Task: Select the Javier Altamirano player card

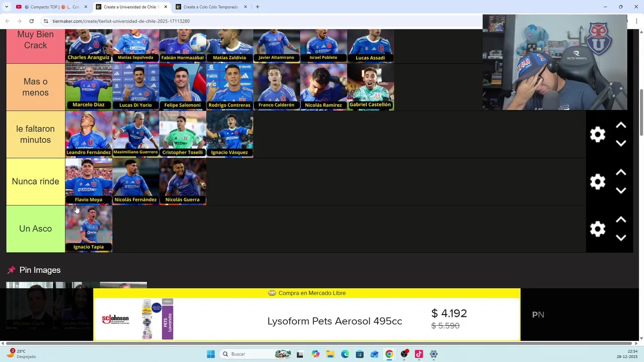Action: point(276,46)
